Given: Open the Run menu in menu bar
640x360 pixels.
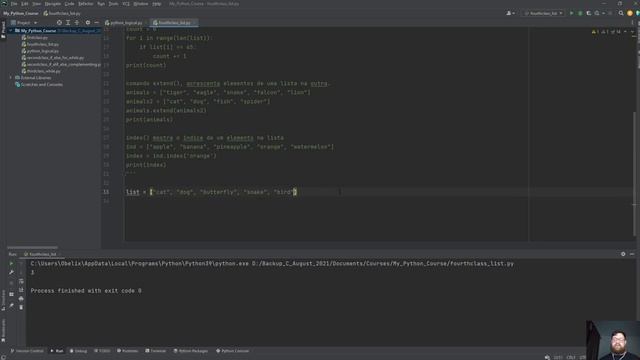Looking at the screenshot, I should (101, 4).
